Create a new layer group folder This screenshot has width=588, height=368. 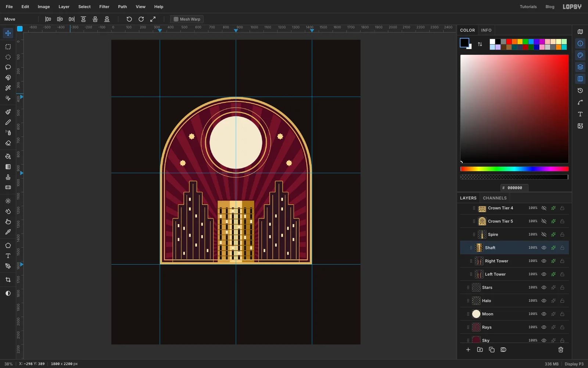(480, 350)
